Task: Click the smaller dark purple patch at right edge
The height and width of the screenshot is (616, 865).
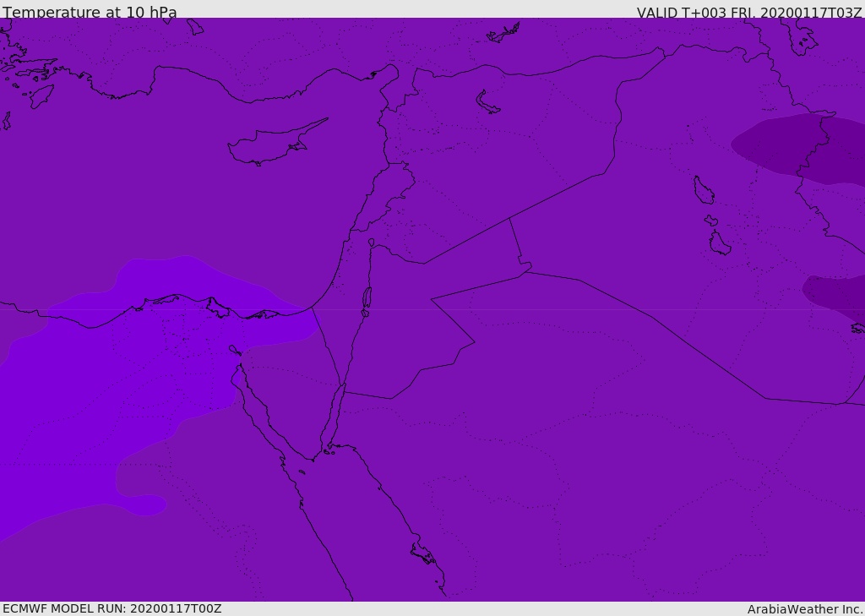Action: click(836, 294)
